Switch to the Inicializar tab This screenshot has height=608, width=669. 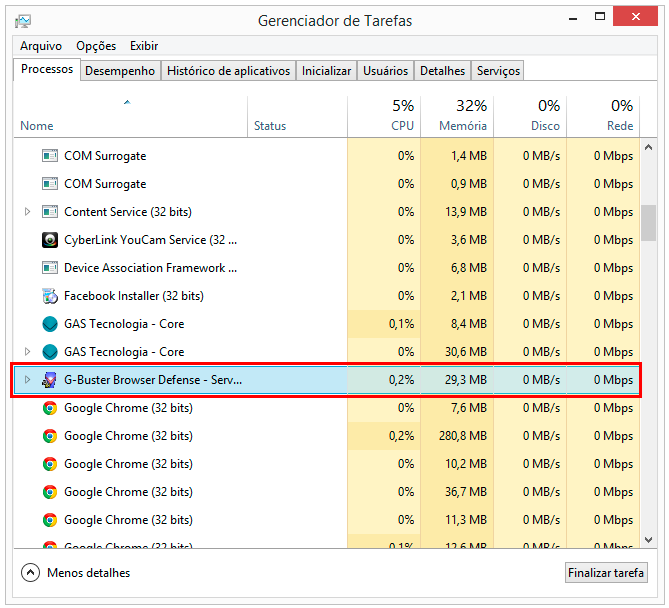click(326, 71)
